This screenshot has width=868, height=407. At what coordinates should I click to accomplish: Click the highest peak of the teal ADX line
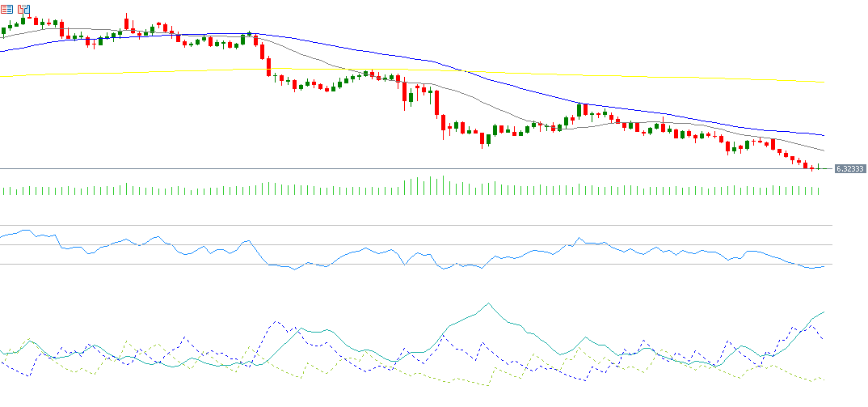[x=488, y=304]
